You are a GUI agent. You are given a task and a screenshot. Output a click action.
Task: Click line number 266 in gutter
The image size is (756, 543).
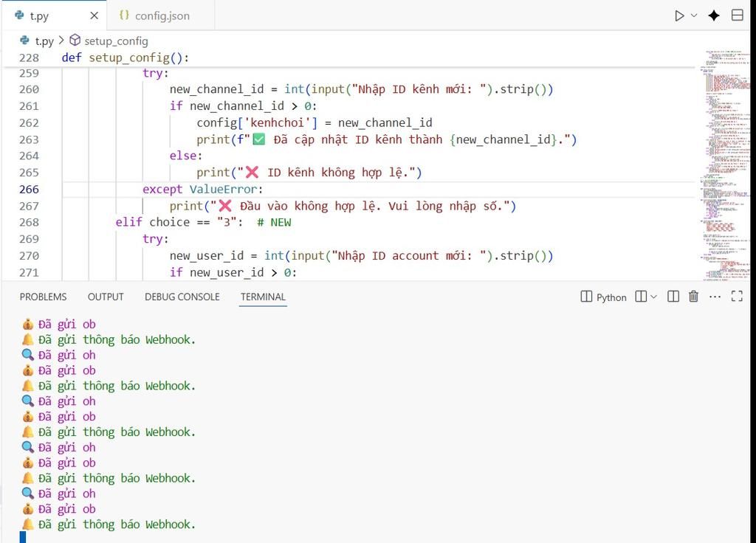(x=29, y=190)
